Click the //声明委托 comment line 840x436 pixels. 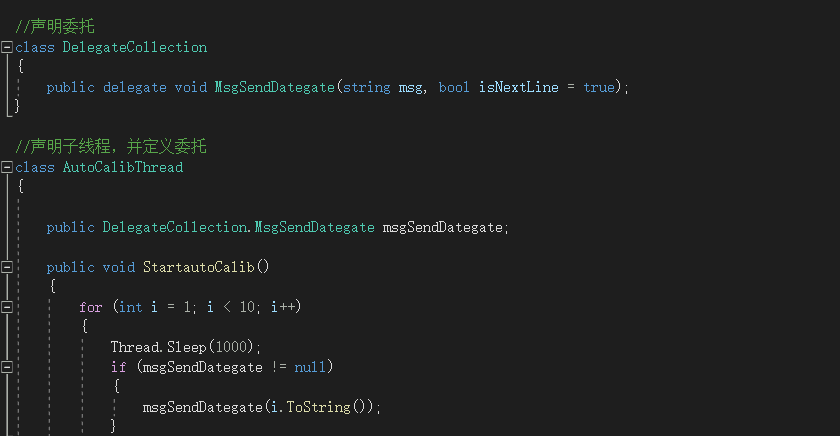tap(55, 27)
